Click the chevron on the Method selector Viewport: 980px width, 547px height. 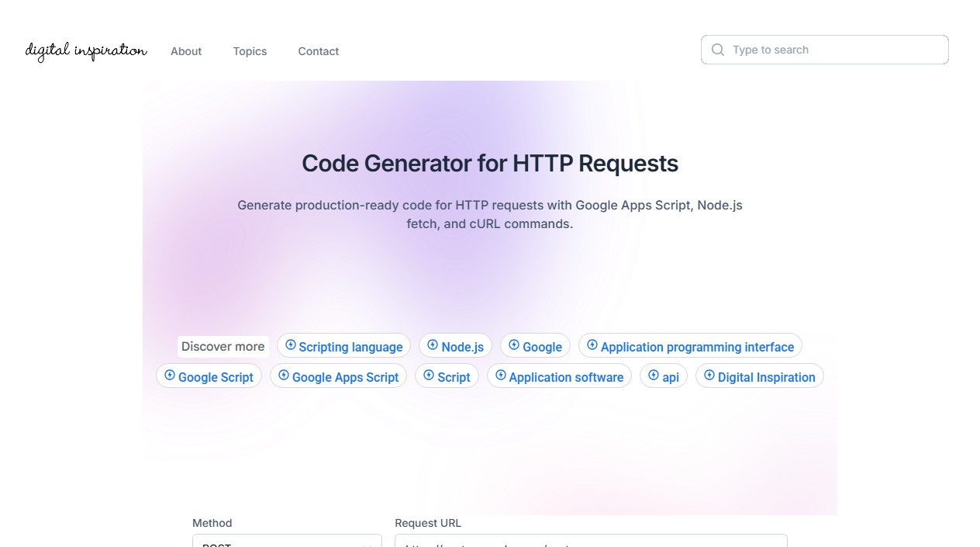tap(368, 543)
